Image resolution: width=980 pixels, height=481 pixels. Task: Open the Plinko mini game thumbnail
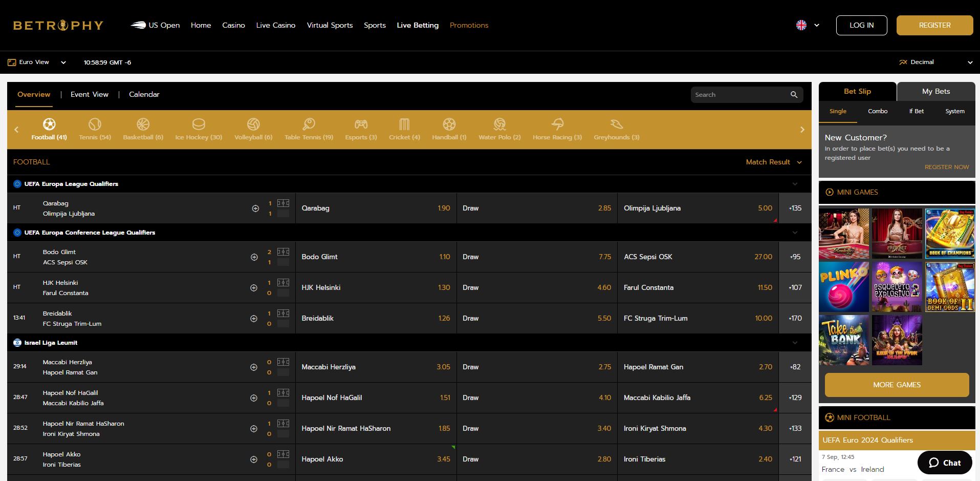(844, 287)
